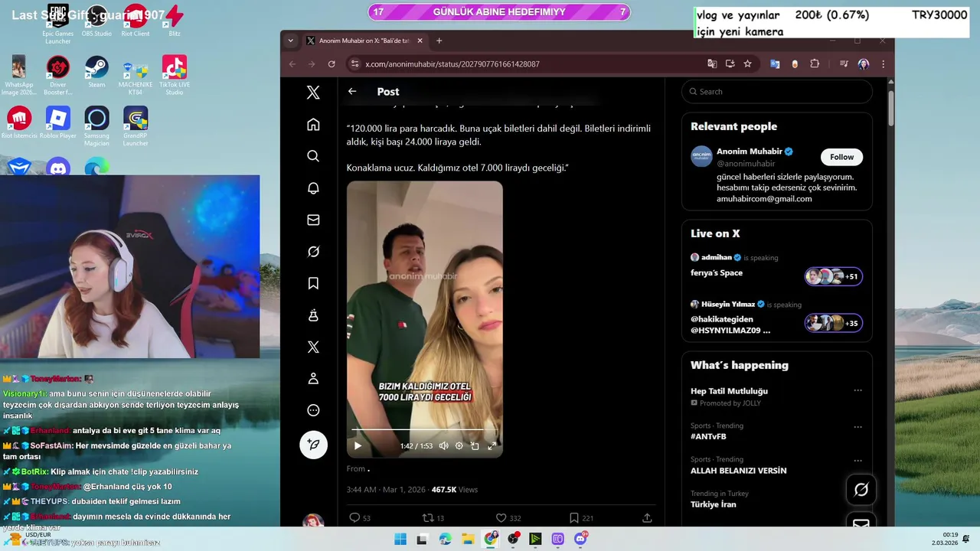Image resolution: width=980 pixels, height=551 pixels.
Task: Open Bookmarks in X sidebar
Action: coord(313,283)
